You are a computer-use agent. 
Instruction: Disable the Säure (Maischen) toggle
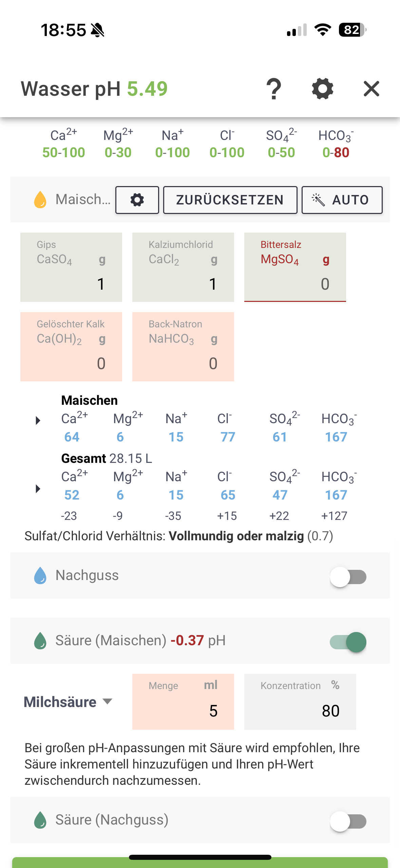pos(348,642)
